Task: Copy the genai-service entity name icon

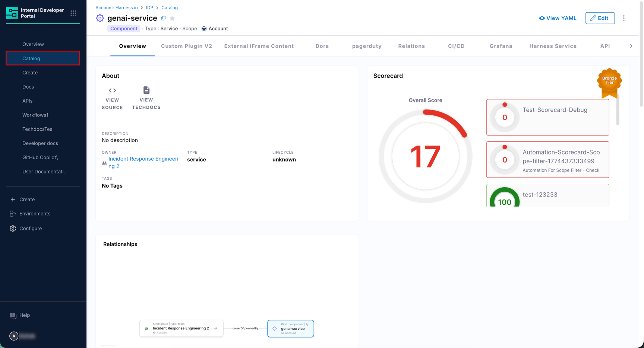Action: (x=163, y=18)
